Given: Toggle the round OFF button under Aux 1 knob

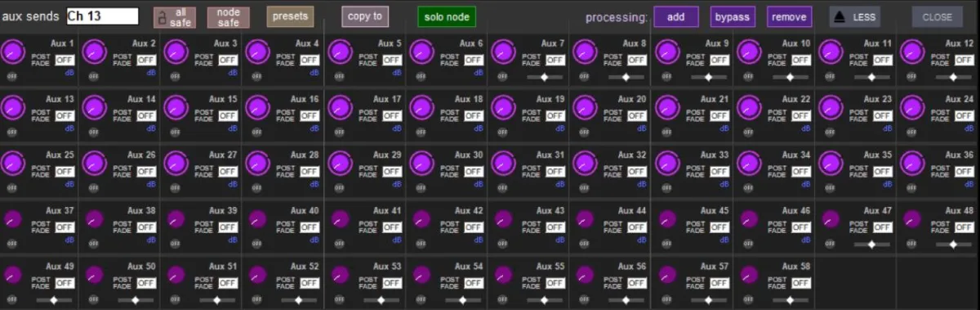Looking at the screenshot, I should (12, 76).
